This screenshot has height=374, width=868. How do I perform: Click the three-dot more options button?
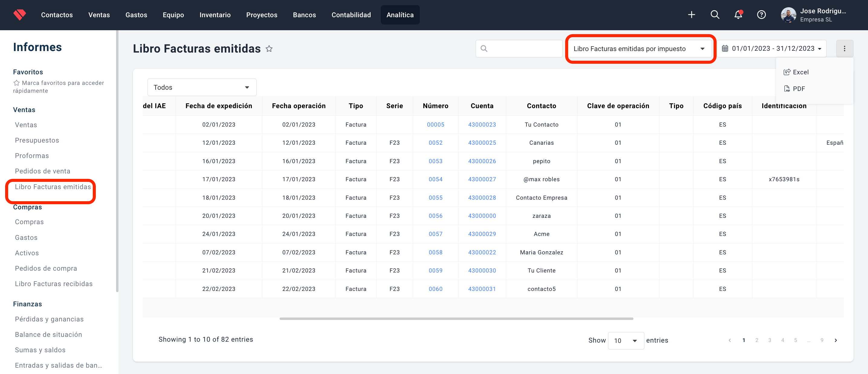pos(844,49)
